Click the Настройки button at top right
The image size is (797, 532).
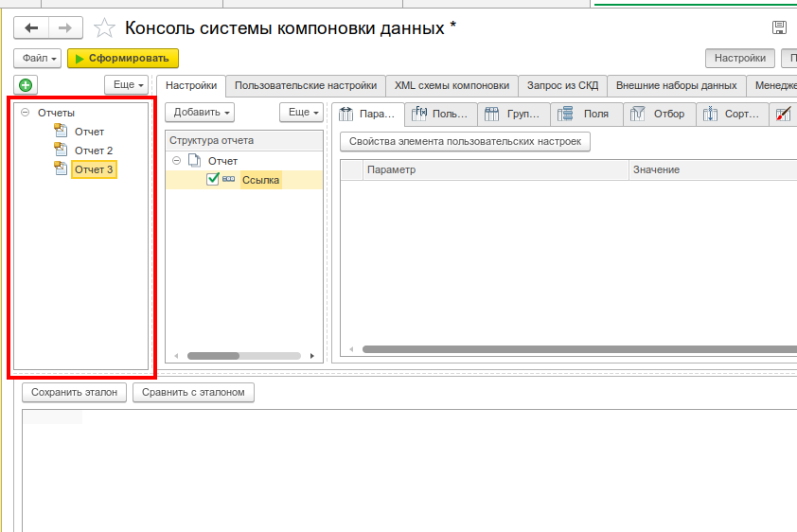(739, 59)
